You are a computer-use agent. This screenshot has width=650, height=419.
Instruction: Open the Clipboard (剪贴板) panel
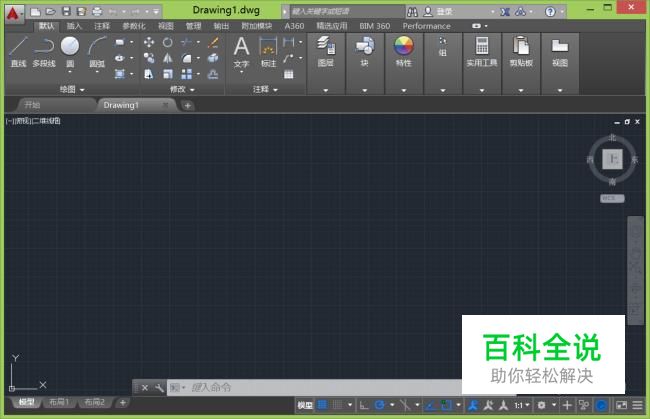[x=520, y=50]
